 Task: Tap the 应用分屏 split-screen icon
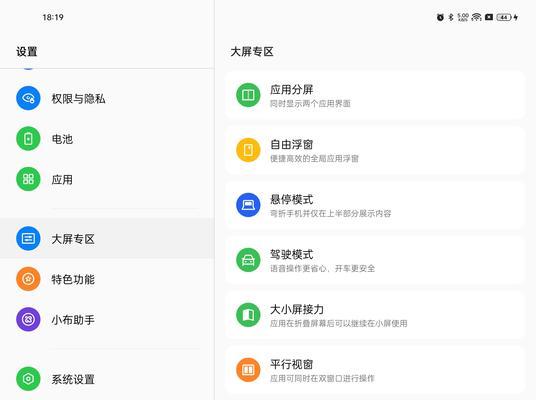pyautogui.click(x=248, y=95)
